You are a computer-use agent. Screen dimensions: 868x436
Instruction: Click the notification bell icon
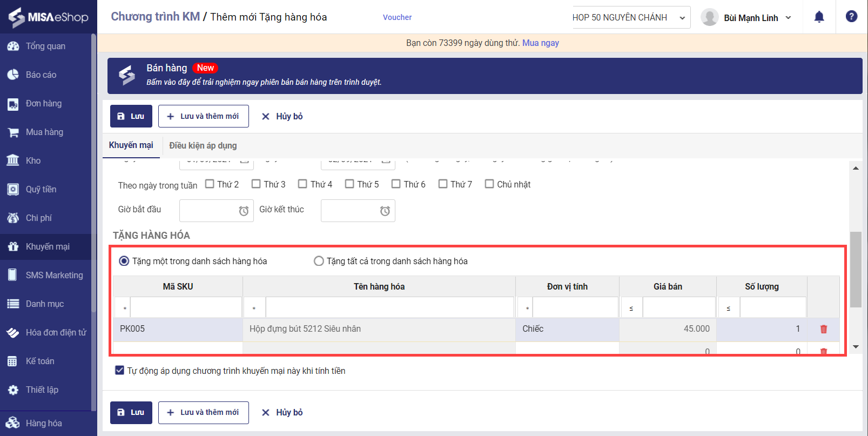coord(819,17)
